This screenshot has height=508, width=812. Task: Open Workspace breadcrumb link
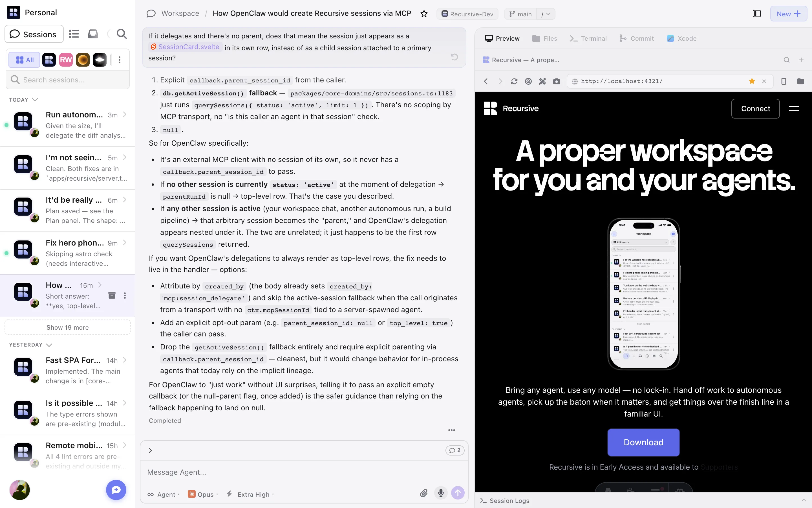coord(180,14)
